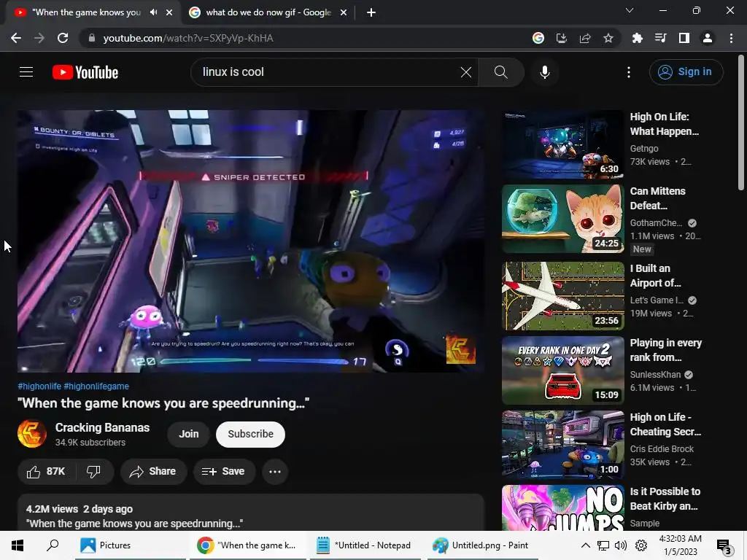
Task: Mute the YouTube tab audio icon
Action: pyautogui.click(x=153, y=12)
